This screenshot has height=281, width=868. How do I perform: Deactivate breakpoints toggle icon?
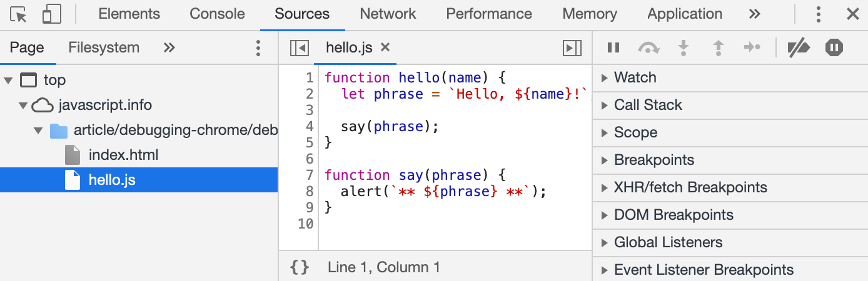pos(799,47)
